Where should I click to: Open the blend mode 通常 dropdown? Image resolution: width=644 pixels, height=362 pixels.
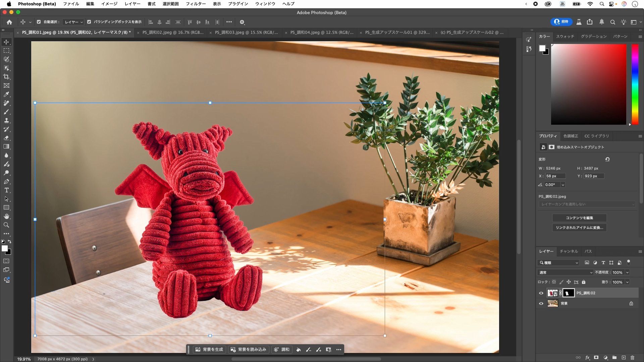coord(565,273)
